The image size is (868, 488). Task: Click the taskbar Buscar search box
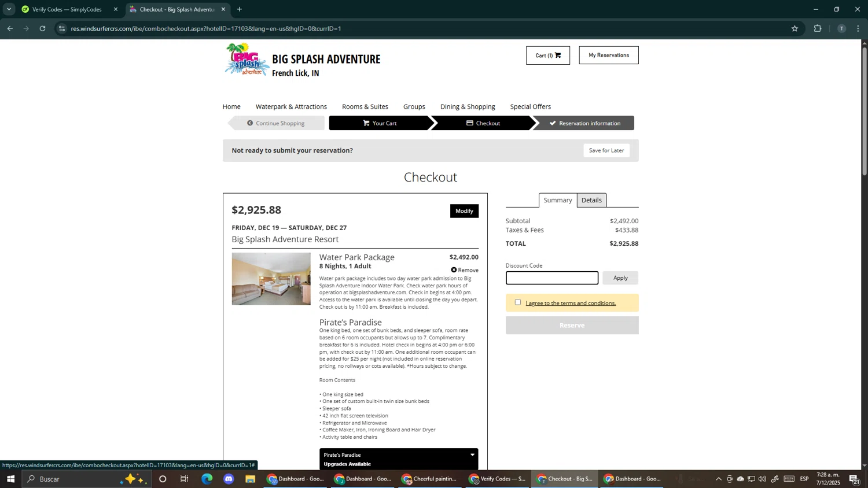[x=87, y=479]
